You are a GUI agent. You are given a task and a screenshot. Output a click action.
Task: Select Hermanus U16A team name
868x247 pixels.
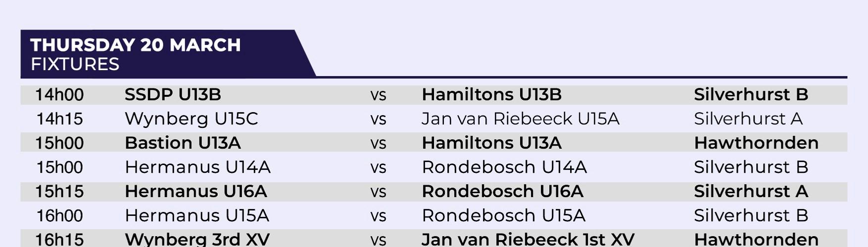coord(195,191)
